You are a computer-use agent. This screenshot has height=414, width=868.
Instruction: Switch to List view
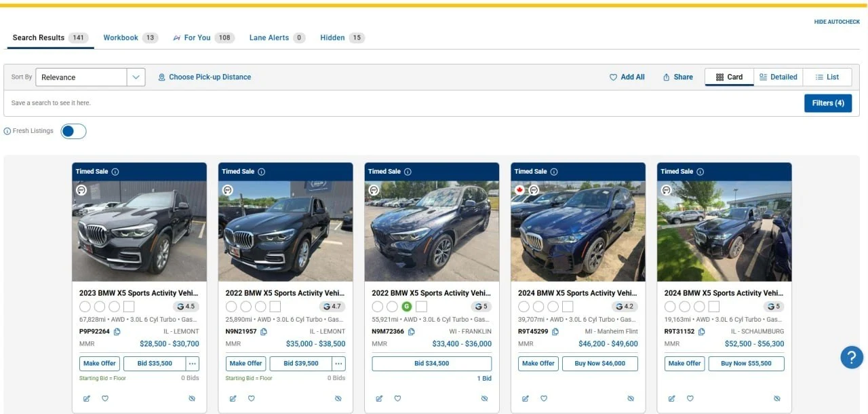(827, 77)
